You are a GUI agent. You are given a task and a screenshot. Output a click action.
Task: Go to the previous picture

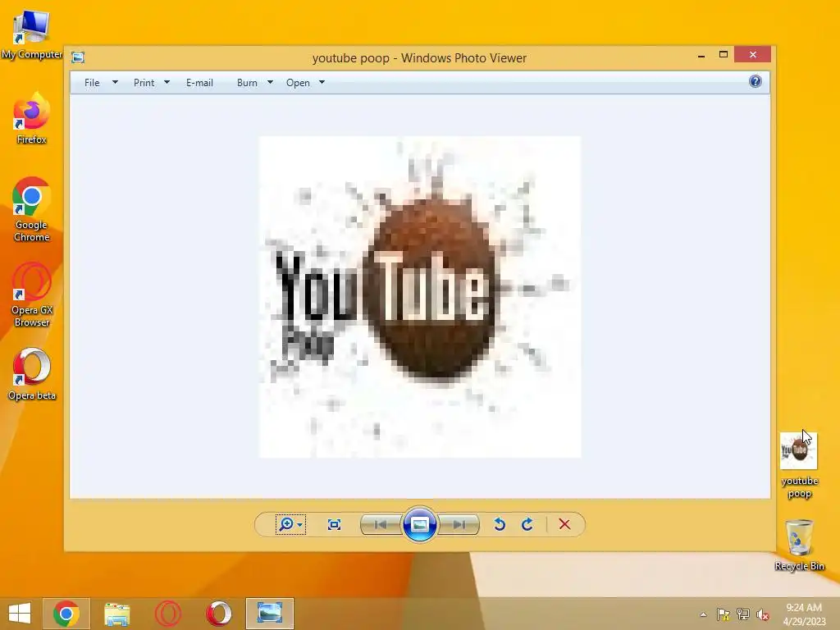tap(381, 524)
